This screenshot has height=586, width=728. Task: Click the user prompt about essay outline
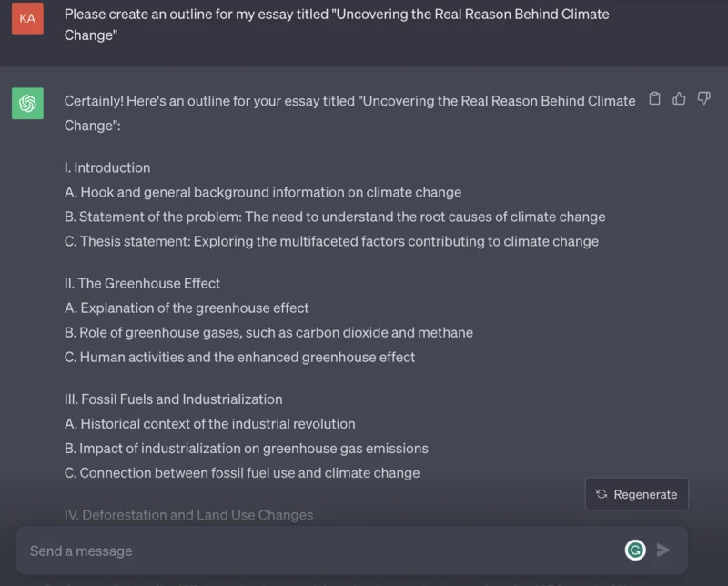[x=337, y=25]
